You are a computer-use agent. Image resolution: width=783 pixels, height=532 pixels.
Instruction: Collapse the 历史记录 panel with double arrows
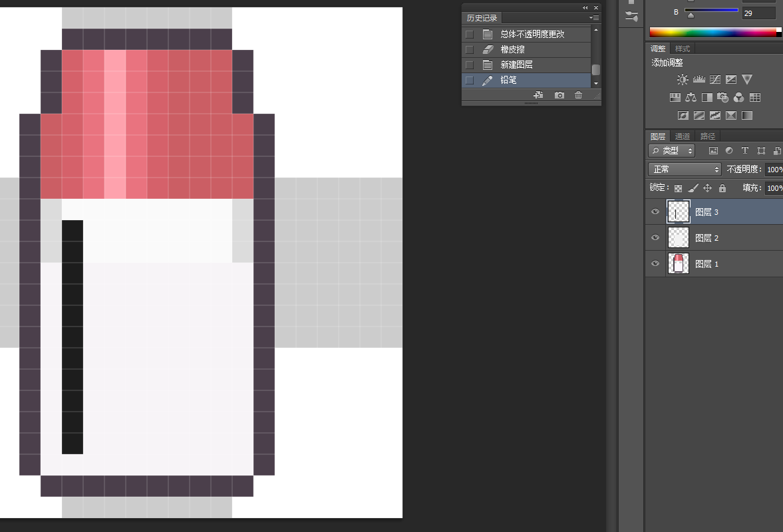585,7
